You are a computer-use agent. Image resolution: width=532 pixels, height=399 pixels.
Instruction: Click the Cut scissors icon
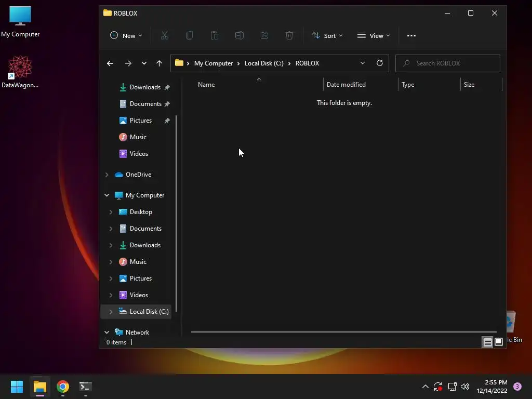(165, 36)
